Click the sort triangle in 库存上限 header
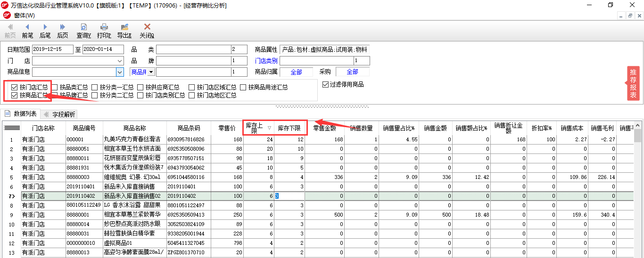The image size is (644, 258). [x=269, y=128]
